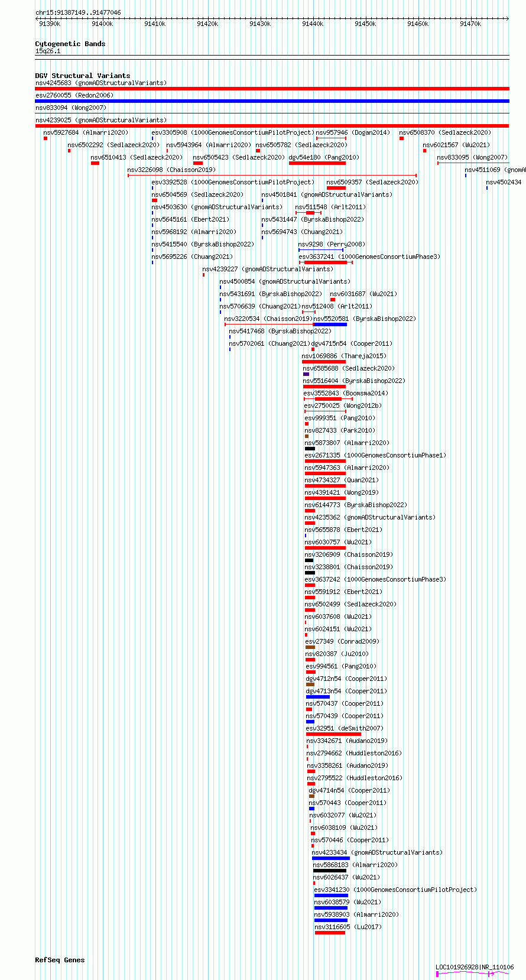Viewport: 526px width, 980px height.
Task: Click blue bar under dgv4713n54
Action: [318, 697]
